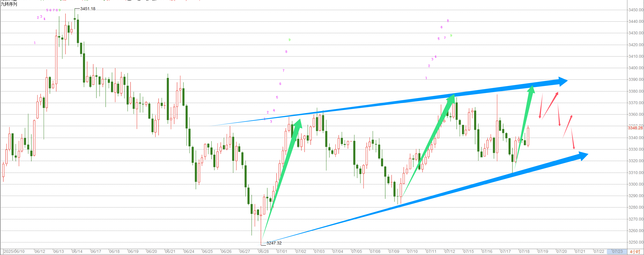Select the upper blue trendline arrowhead
The width and height of the screenshot is (644, 255).
click(x=563, y=81)
